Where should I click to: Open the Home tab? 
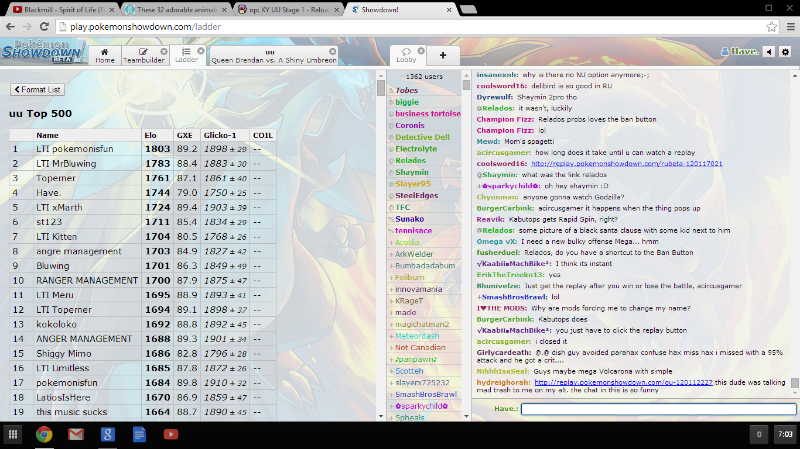pyautogui.click(x=105, y=55)
